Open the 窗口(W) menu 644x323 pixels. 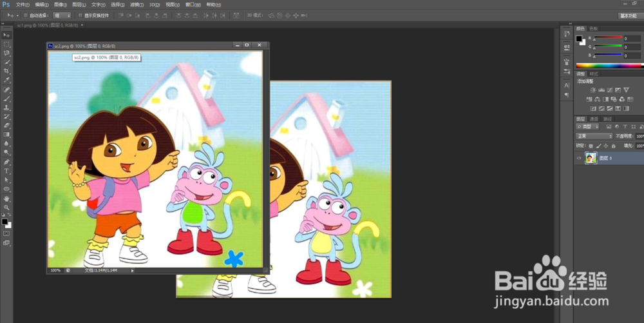tap(193, 5)
